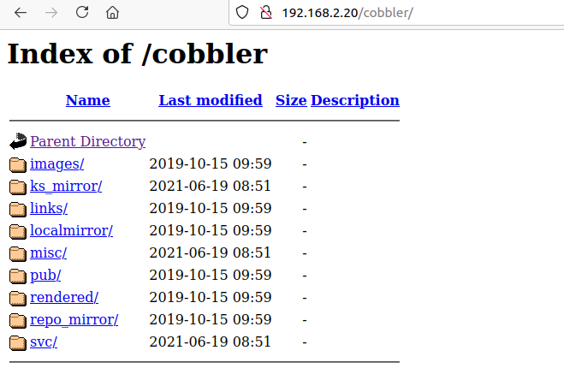Click the folder icon beside images/
564x392 pixels.
pyautogui.click(x=18, y=164)
